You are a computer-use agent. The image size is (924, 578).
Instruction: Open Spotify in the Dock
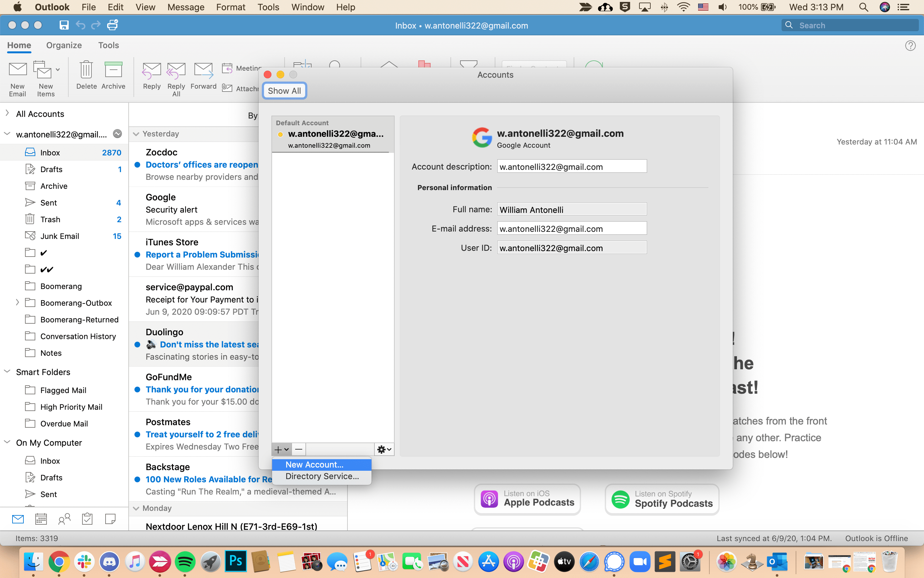click(185, 562)
